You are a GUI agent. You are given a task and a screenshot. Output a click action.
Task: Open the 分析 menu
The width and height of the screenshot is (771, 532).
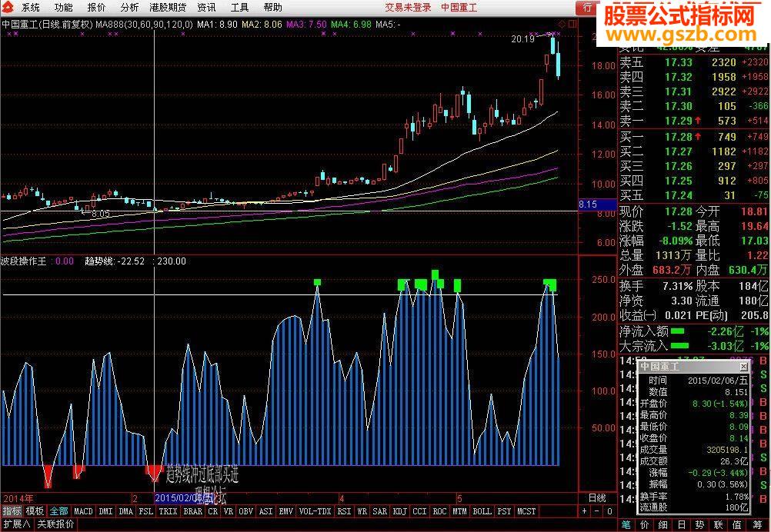[128, 8]
